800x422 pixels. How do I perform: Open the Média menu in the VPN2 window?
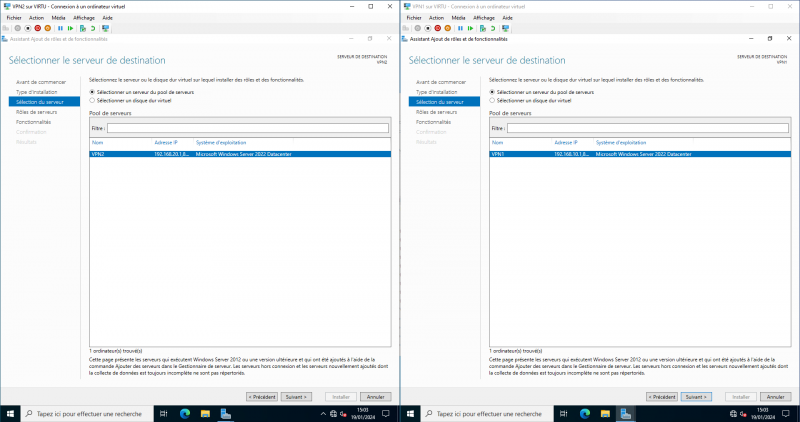59,18
